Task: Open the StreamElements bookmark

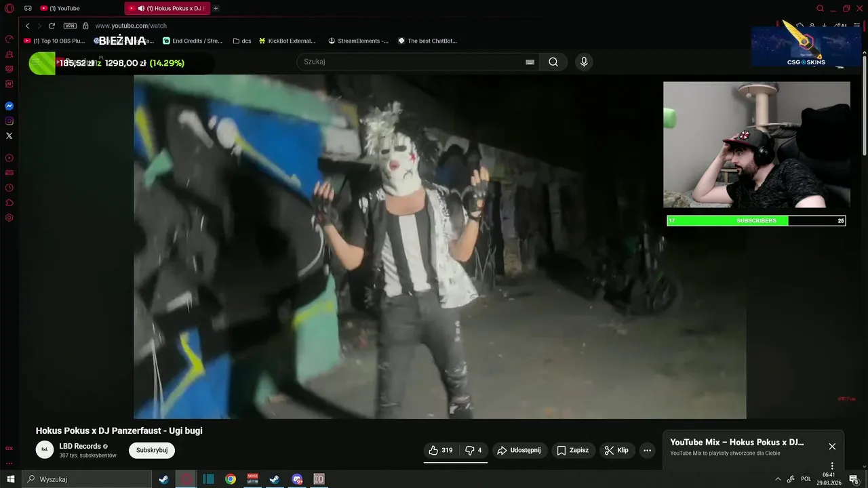Action: pos(358,41)
